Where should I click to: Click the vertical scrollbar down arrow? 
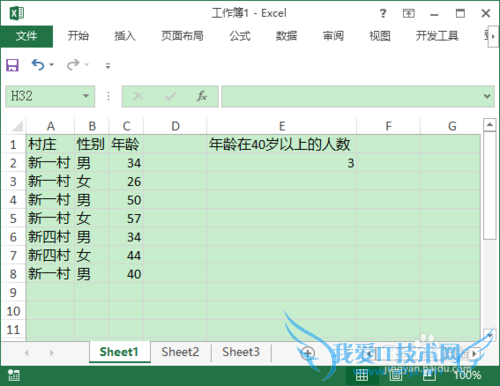(489, 334)
